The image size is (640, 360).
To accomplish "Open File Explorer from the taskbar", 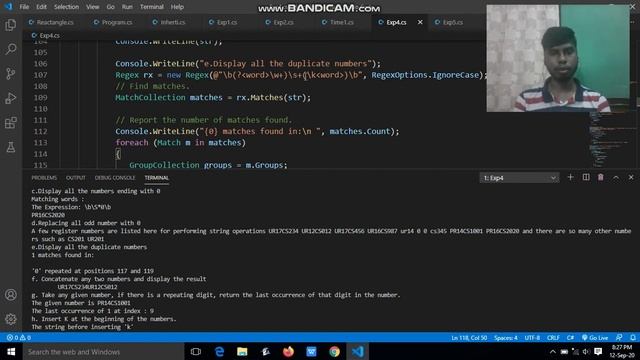I will click(242, 351).
